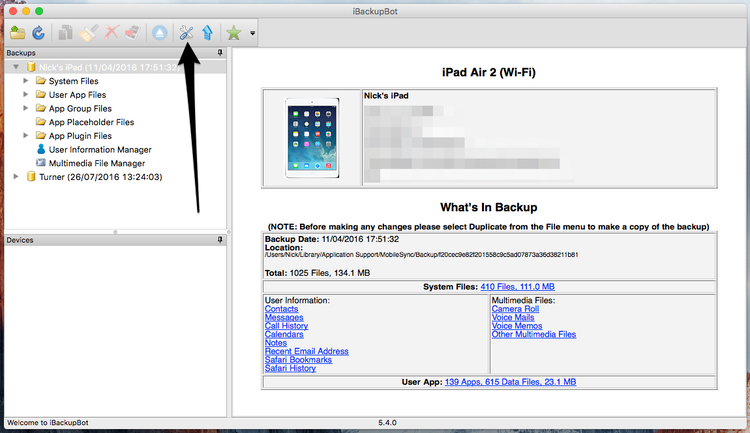The width and height of the screenshot is (750, 433).
Task: Click the System Files folder icon
Action: point(41,80)
